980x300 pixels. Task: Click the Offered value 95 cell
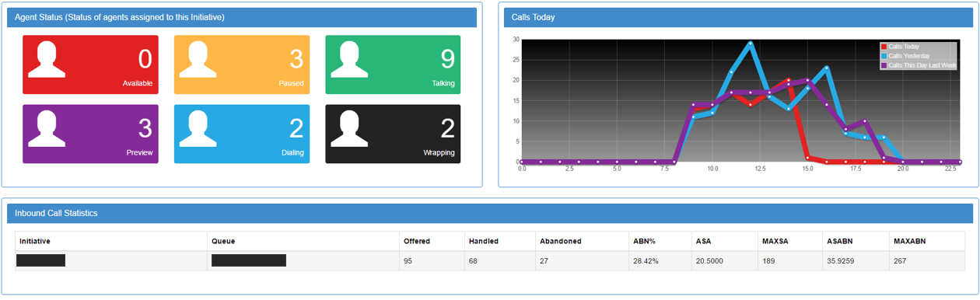[x=432, y=261]
